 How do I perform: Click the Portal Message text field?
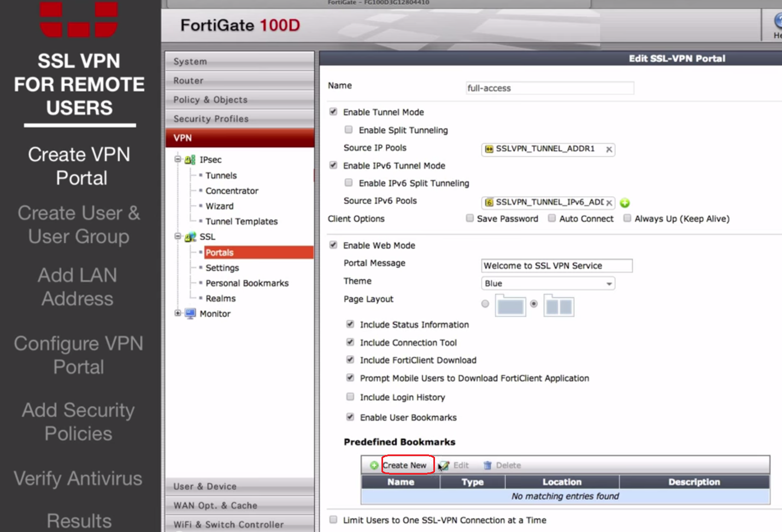tap(557, 265)
